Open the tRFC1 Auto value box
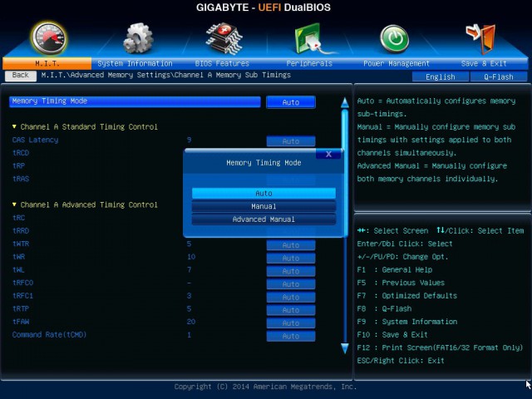 291,298
